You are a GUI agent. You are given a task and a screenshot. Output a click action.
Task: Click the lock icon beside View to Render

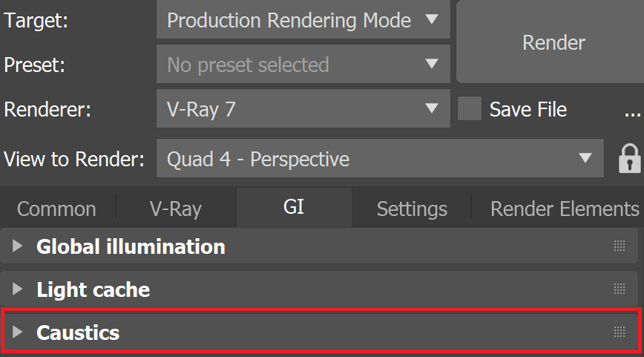click(x=630, y=158)
